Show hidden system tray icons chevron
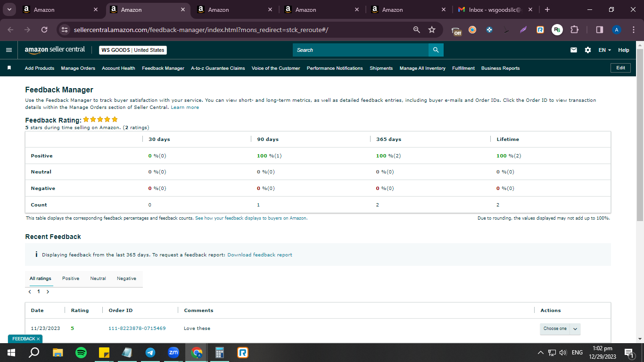644x362 pixels. point(541,353)
